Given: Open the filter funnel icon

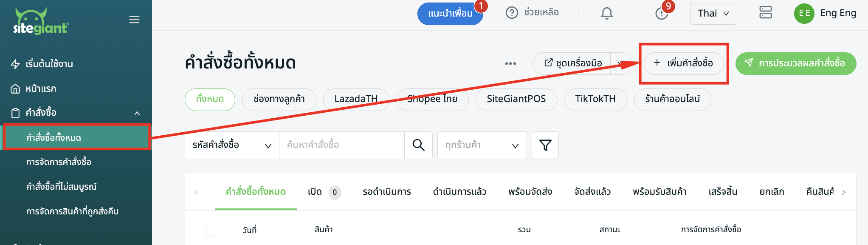Looking at the screenshot, I should tap(545, 145).
